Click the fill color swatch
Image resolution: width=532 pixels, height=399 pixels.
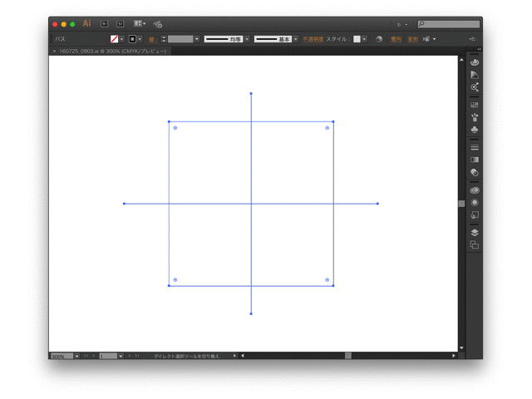point(115,39)
